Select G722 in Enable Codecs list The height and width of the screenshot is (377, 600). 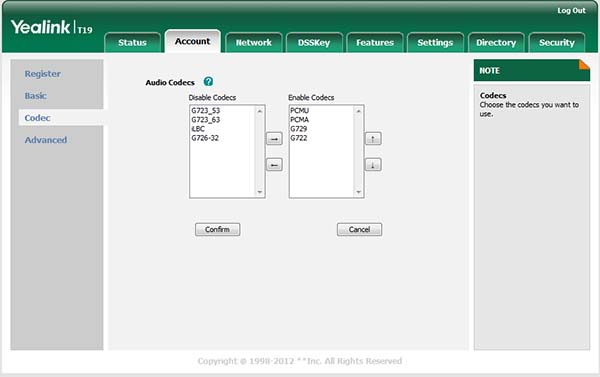[x=298, y=138]
